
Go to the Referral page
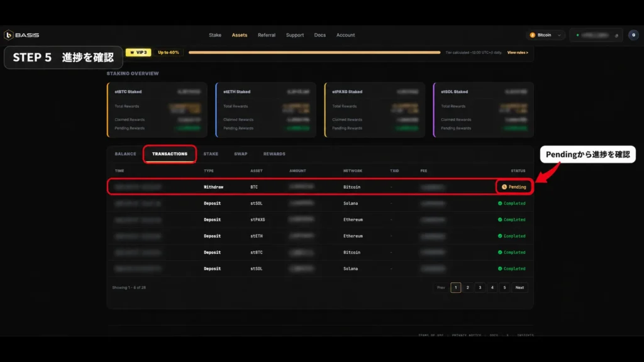[267, 35]
